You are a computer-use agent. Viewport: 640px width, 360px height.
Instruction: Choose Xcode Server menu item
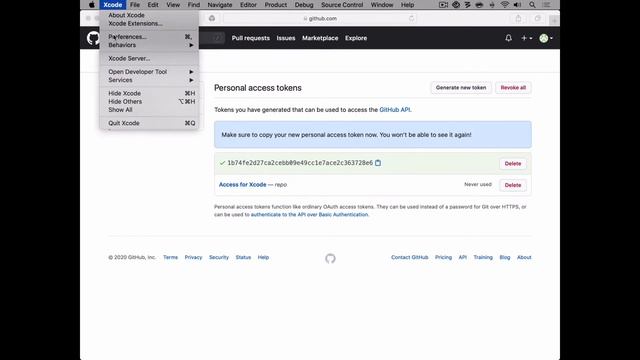pos(149,58)
